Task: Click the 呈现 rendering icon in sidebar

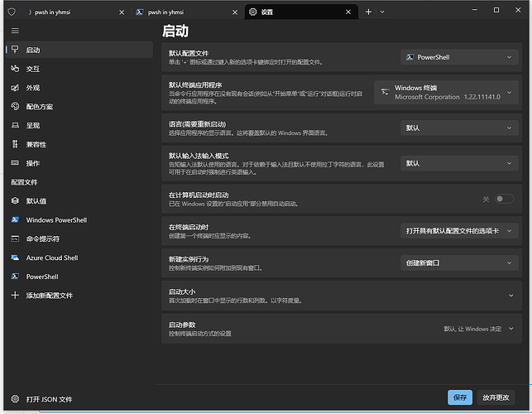Action: click(15, 125)
